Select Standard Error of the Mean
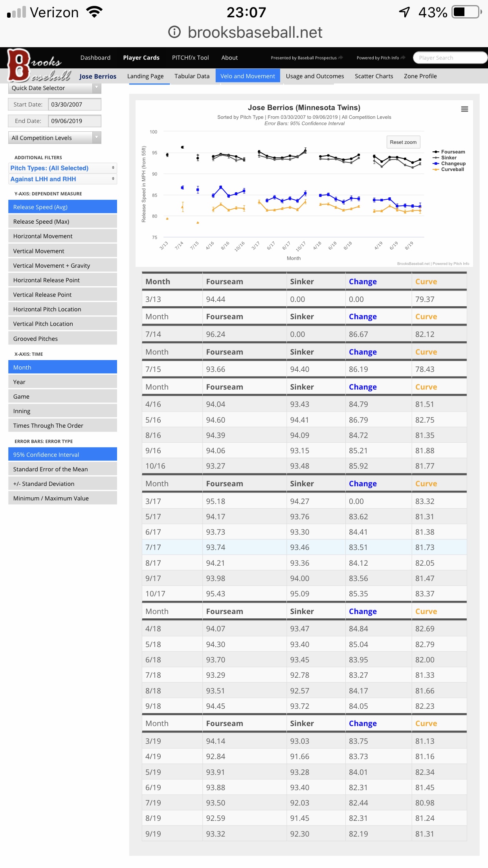 coord(62,469)
